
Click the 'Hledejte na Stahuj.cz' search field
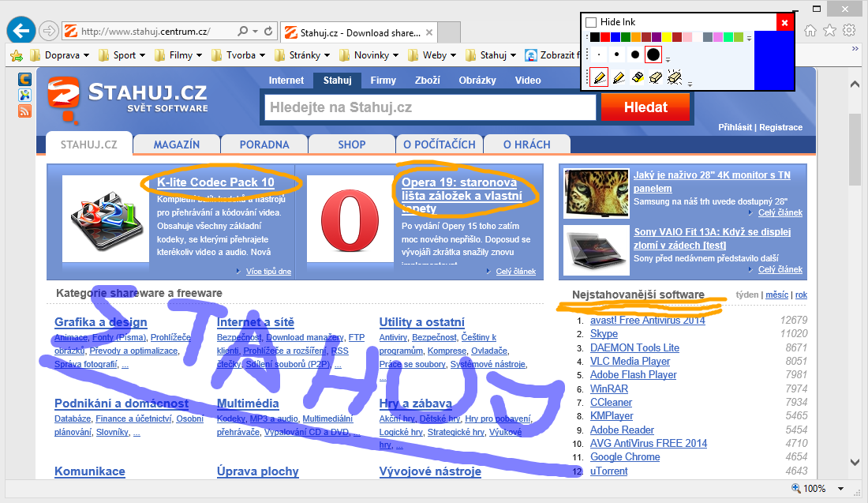pos(430,107)
